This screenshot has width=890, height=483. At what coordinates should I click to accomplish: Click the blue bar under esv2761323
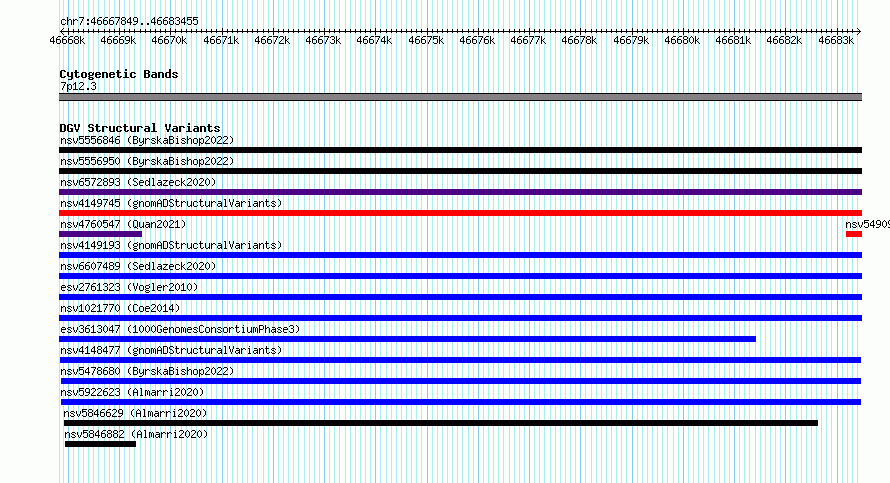(460, 297)
